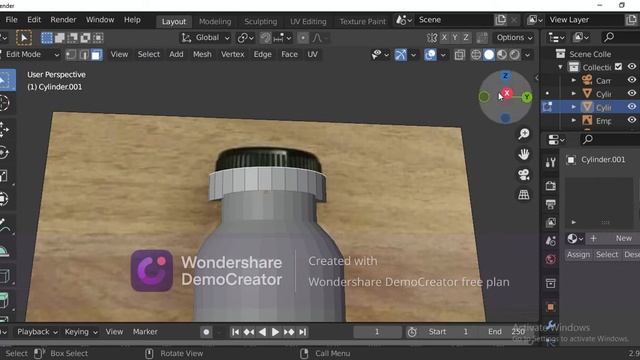Play the animation forward

[276, 332]
